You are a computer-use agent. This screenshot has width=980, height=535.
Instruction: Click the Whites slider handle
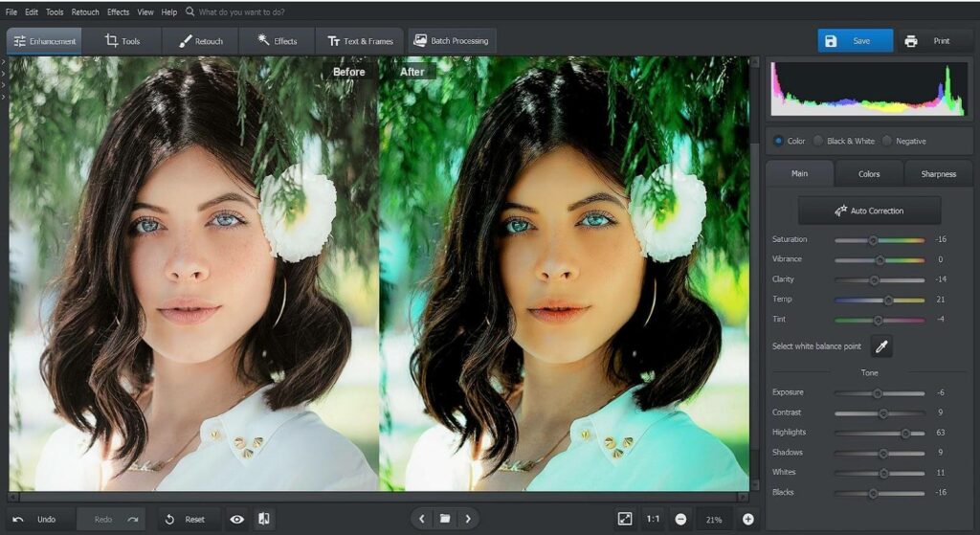[x=883, y=473]
